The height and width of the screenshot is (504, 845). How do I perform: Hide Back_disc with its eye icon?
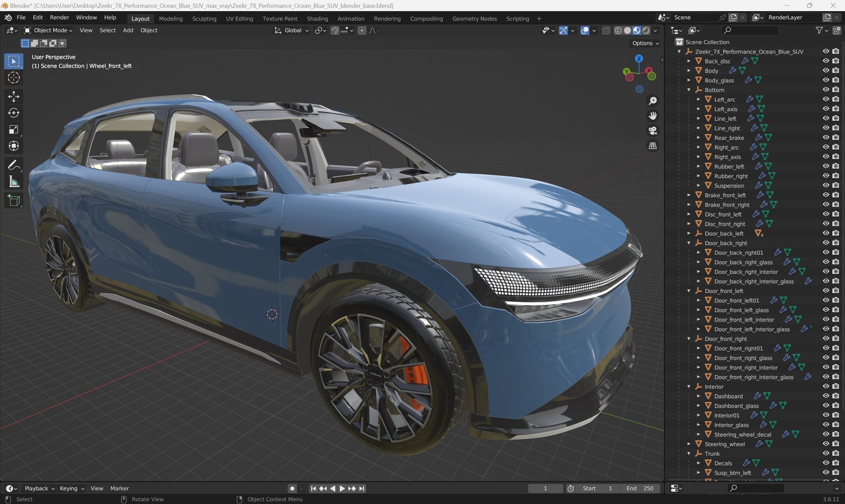click(x=826, y=61)
